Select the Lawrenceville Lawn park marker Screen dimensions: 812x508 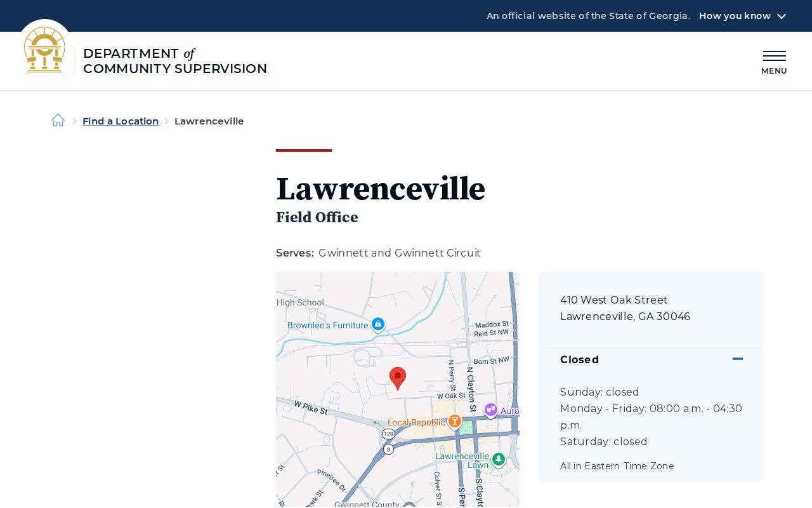499,458
